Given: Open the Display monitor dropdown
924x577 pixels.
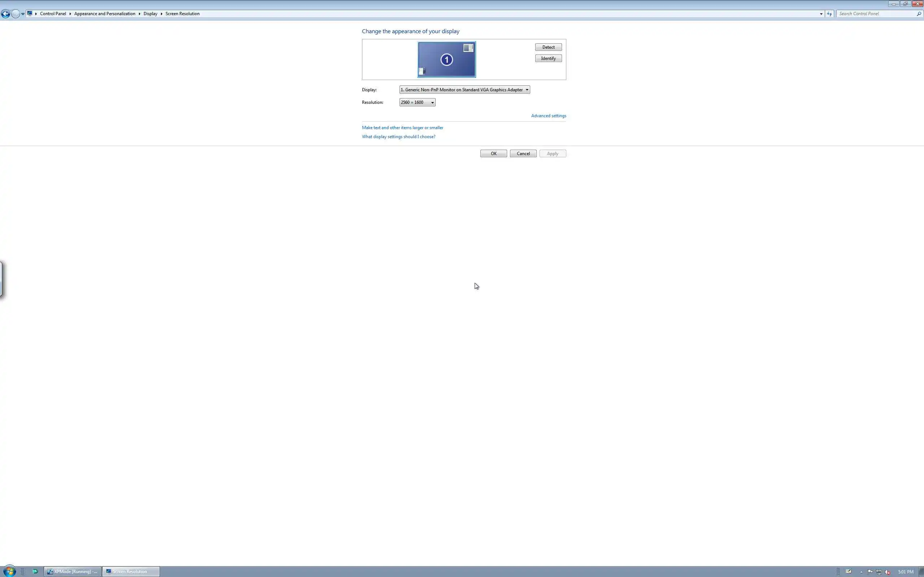Looking at the screenshot, I should (464, 90).
